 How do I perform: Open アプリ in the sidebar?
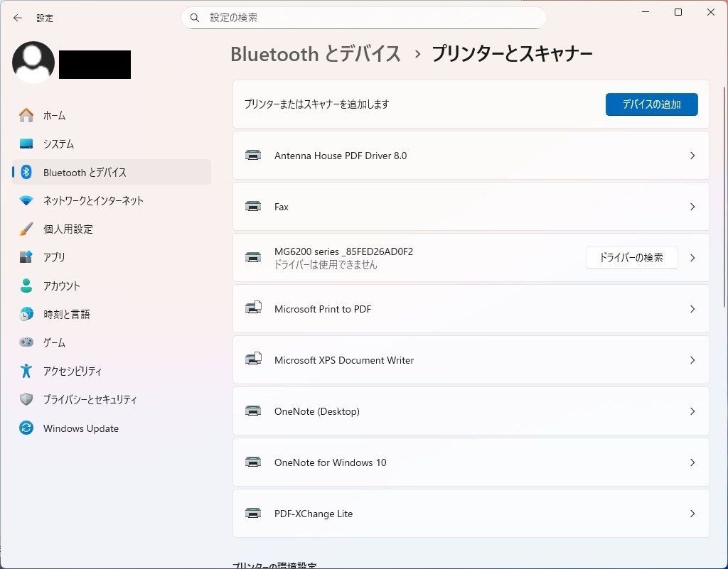point(112,257)
